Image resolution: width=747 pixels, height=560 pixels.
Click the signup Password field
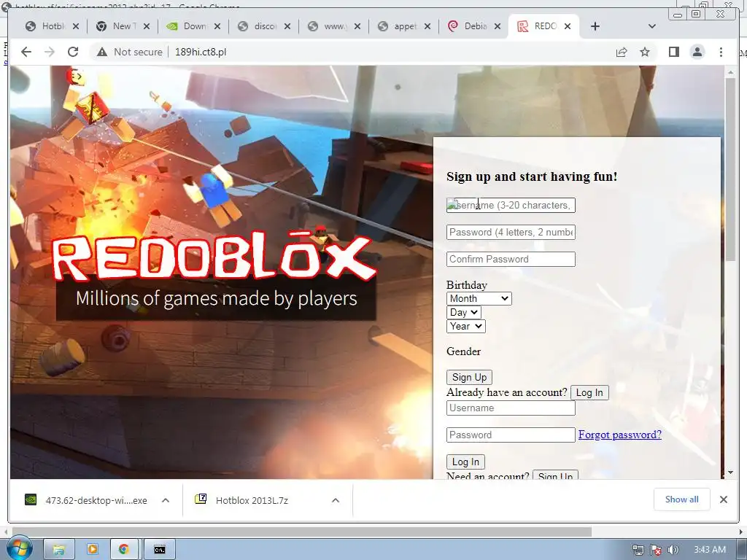pyautogui.click(x=511, y=233)
